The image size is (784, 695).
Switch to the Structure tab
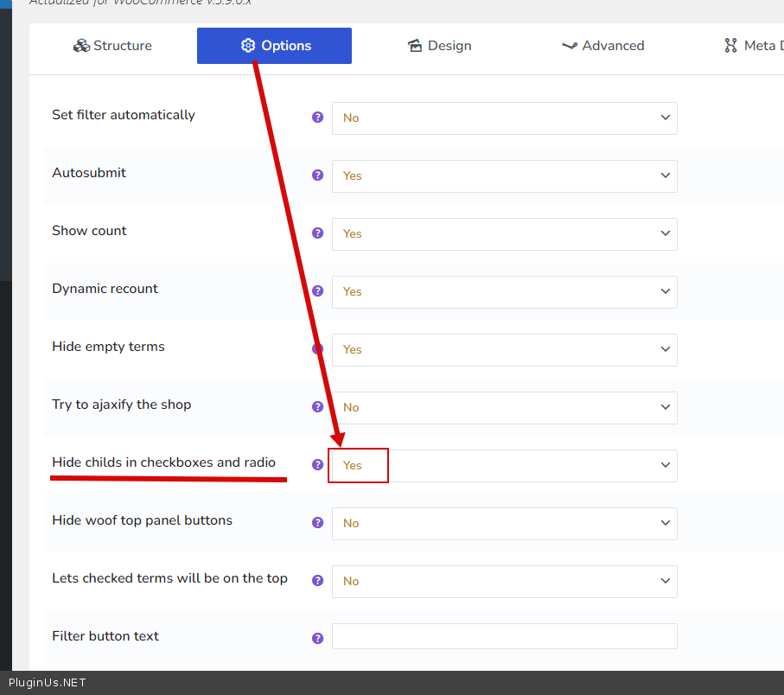(x=112, y=46)
